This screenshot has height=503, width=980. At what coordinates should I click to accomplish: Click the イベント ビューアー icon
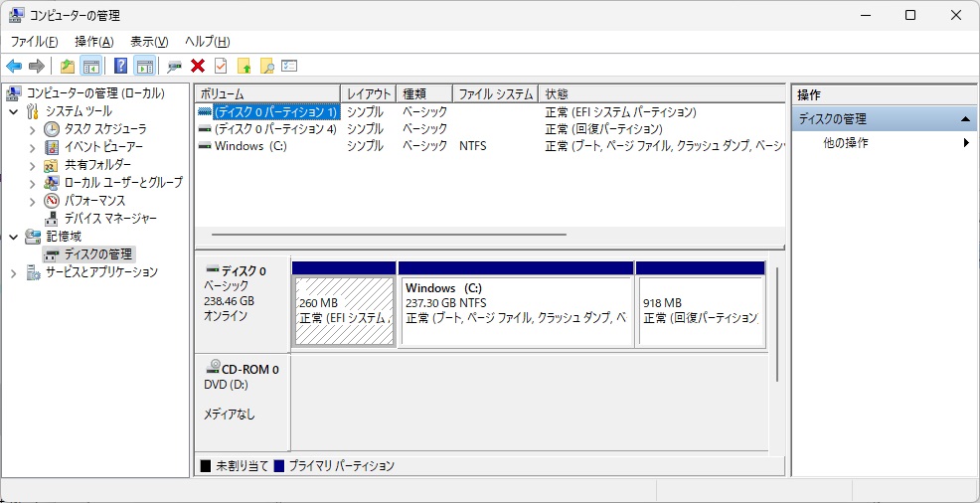pos(52,147)
